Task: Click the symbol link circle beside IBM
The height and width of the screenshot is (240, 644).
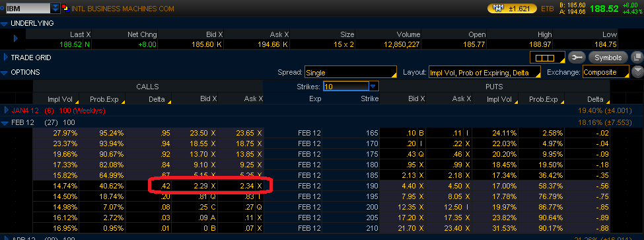Action: pyautogui.click(x=3, y=8)
